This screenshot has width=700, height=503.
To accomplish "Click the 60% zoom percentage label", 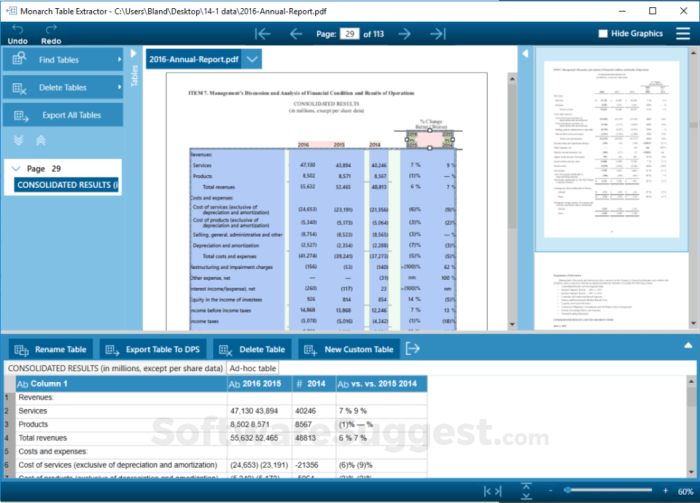I will (x=685, y=491).
